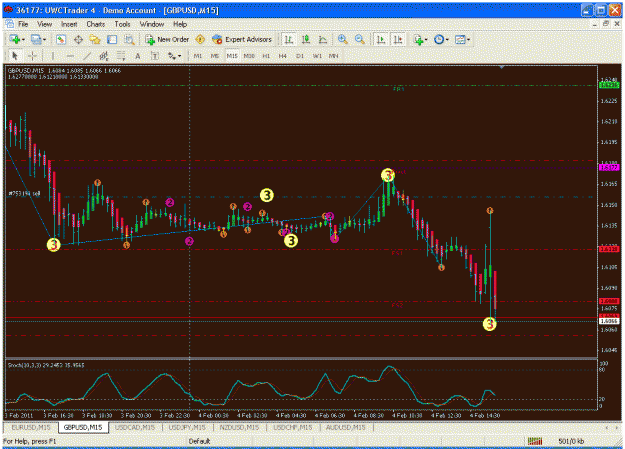Click the chart shift triangle marker
The height and width of the screenshot is (449, 625).
502,67
